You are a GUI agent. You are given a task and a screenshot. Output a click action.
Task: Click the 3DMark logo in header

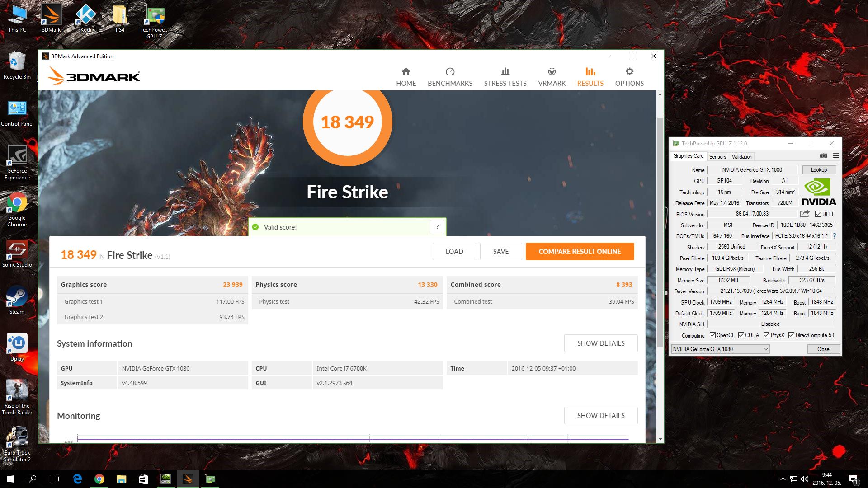pos(94,76)
